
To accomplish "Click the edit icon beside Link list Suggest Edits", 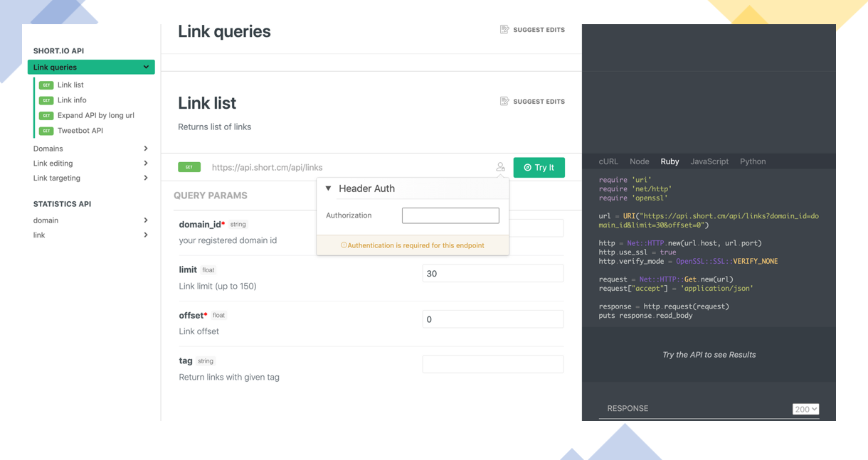I will pos(504,102).
